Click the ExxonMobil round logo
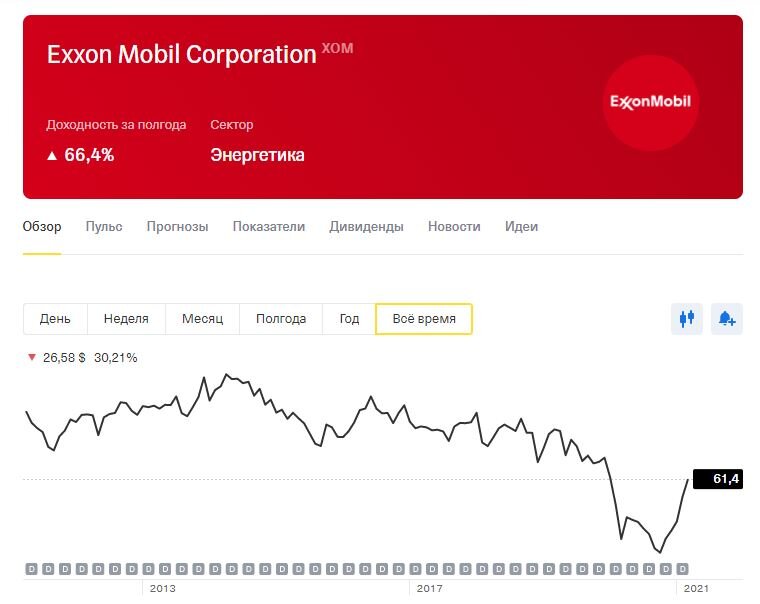Screen dimensions: 760x604 pyautogui.click(x=651, y=102)
